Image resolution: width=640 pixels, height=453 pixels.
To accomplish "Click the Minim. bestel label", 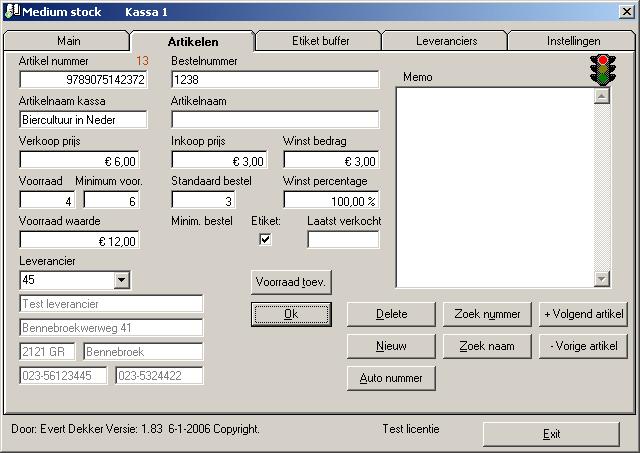I will 202,221.
